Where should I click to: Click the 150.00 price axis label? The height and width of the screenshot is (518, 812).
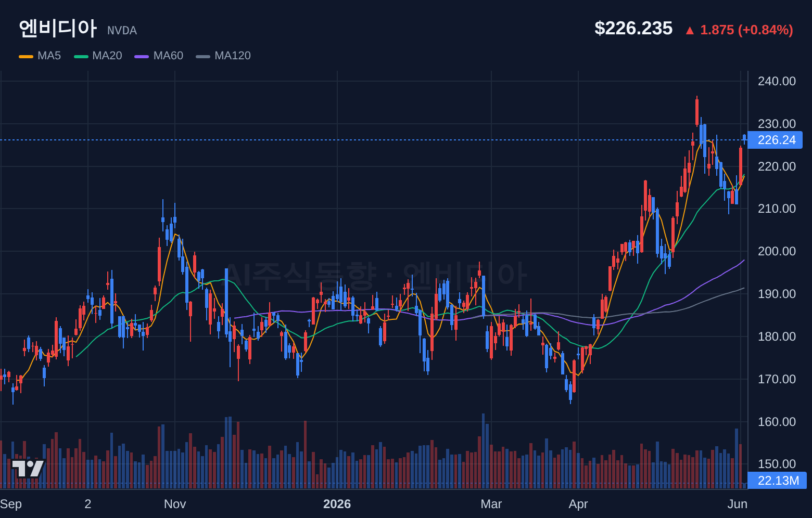pyautogui.click(x=777, y=464)
